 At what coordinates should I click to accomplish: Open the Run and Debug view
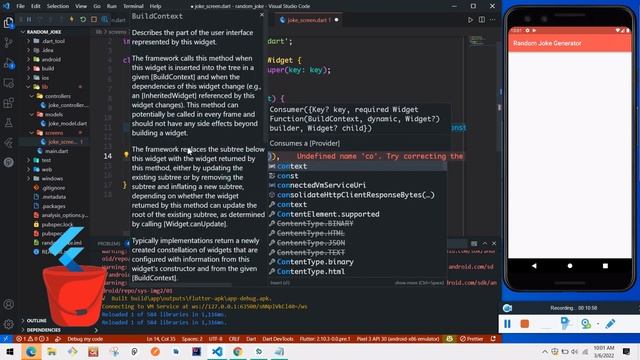pyautogui.click(x=8, y=63)
